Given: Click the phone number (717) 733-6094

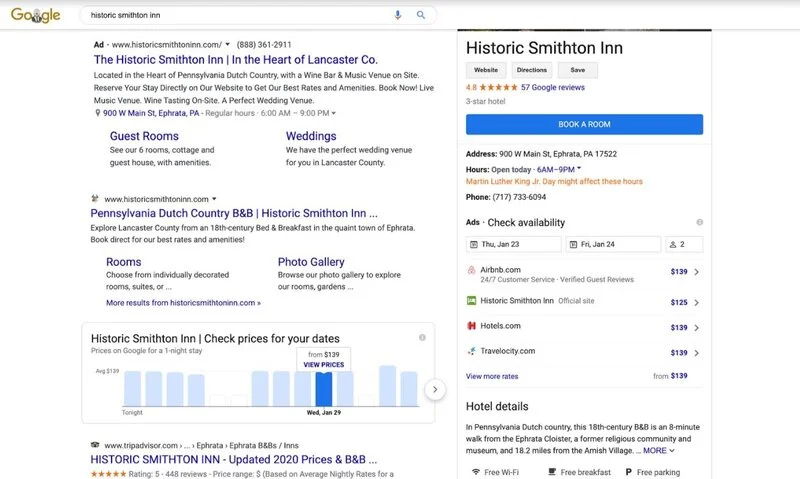Looking at the screenshot, I should 519,197.
